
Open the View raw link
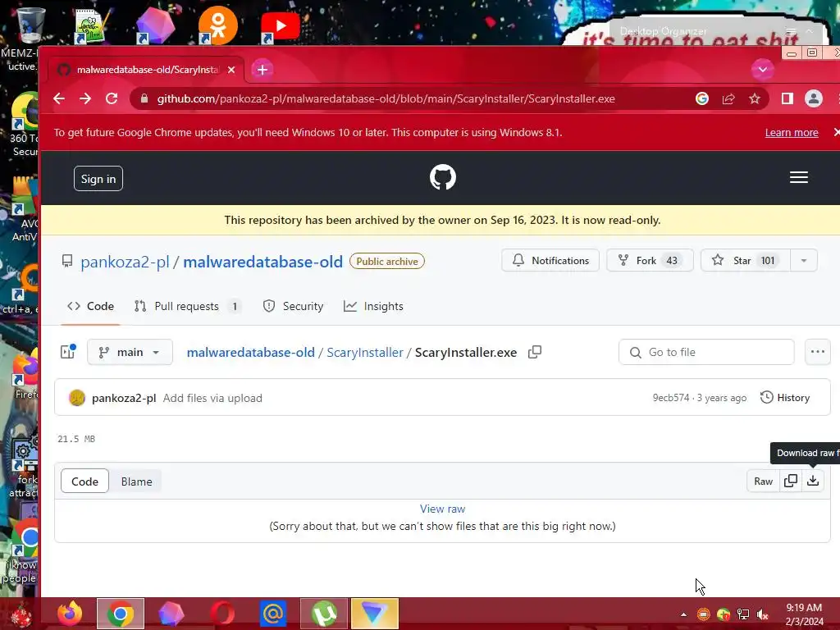coord(442,509)
